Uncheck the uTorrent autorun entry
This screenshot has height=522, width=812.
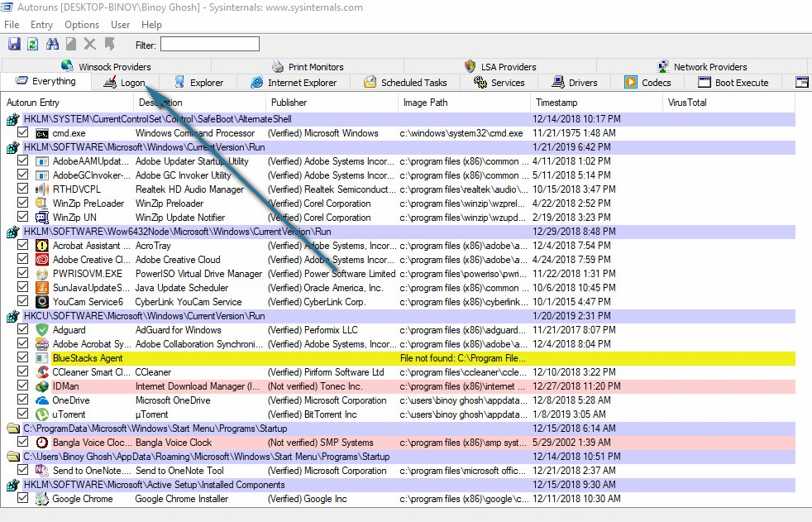tap(23, 414)
